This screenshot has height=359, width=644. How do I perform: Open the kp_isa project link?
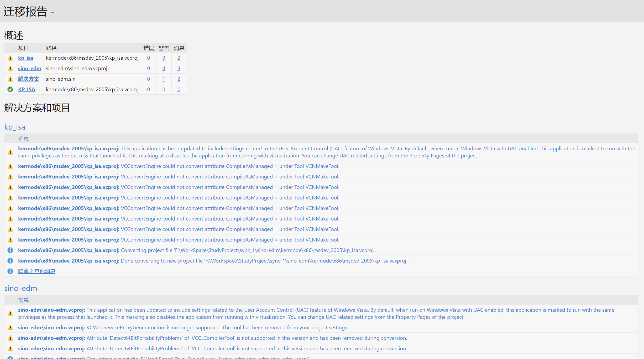pos(25,58)
